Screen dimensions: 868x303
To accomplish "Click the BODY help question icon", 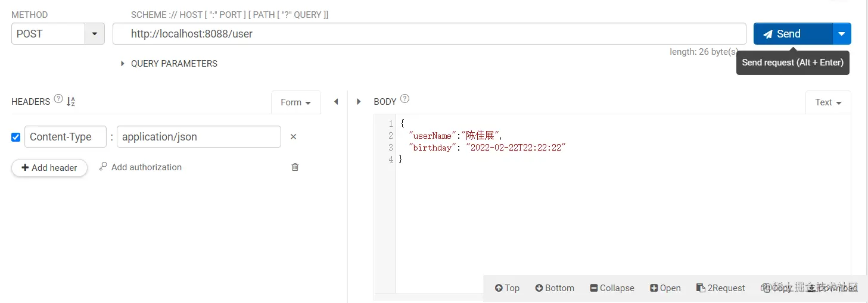I will 405,99.
